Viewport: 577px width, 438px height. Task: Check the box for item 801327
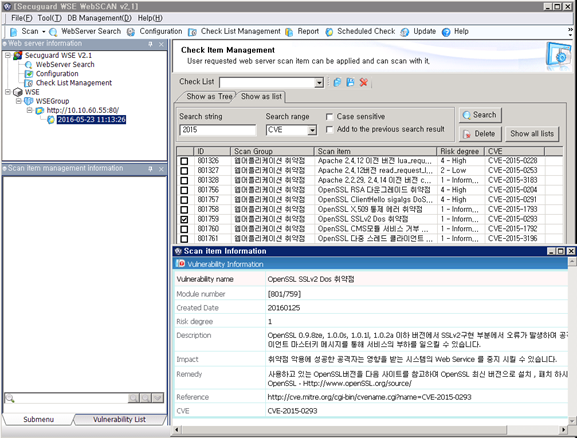click(184, 171)
